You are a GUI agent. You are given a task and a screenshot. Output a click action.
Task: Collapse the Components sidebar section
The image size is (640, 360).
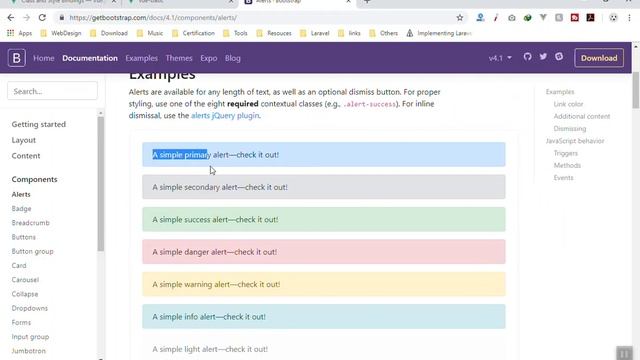[x=34, y=179]
